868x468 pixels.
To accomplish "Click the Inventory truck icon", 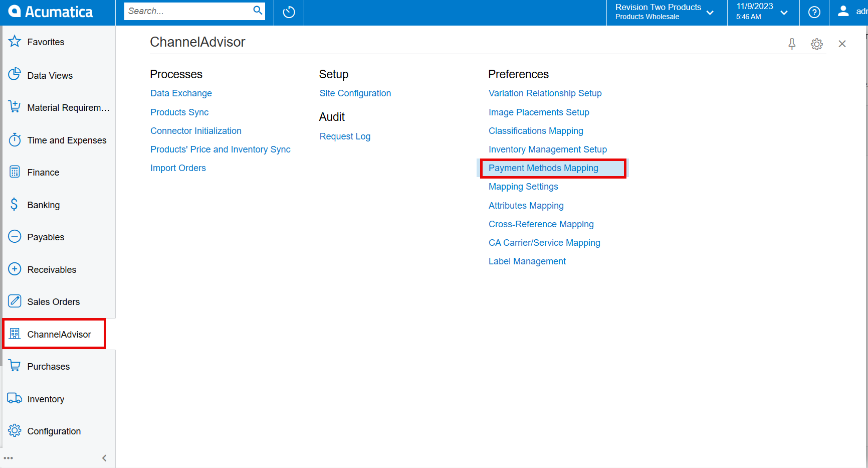I will pyautogui.click(x=15, y=398).
